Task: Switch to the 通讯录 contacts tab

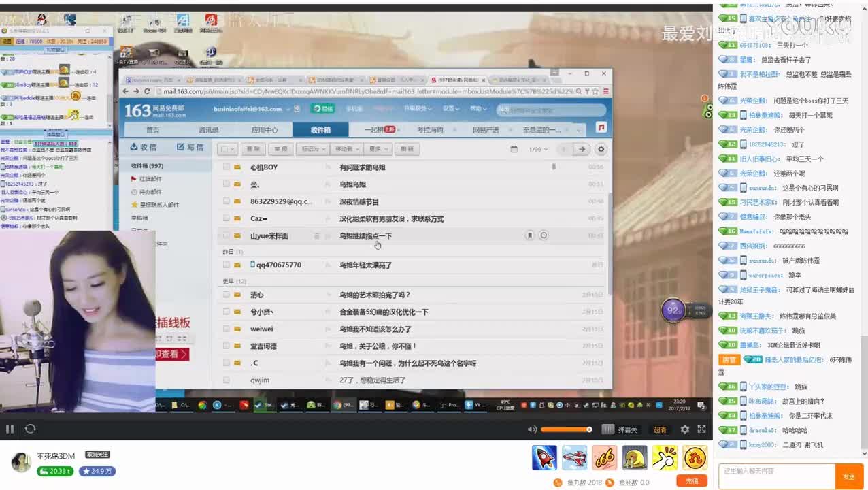Action: [x=209, y=130]
